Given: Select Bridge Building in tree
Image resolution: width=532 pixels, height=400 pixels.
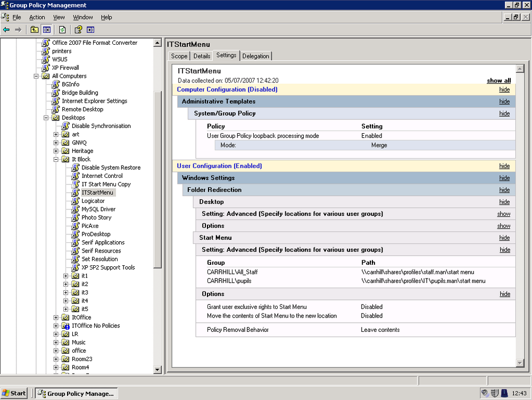Looking at the screenshot, I should pyautogui.click(x=80, y=93).
